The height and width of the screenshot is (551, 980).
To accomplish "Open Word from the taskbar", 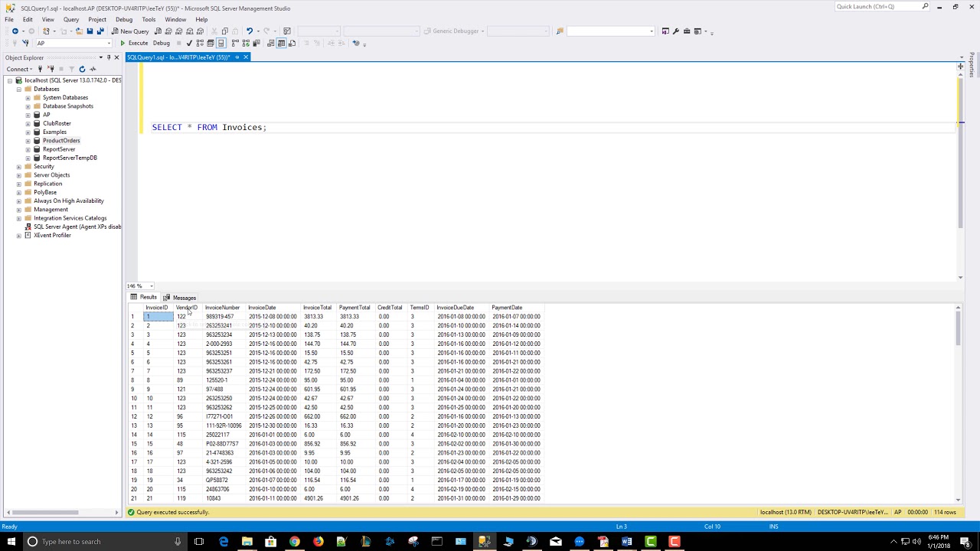I will click(627, 542).
